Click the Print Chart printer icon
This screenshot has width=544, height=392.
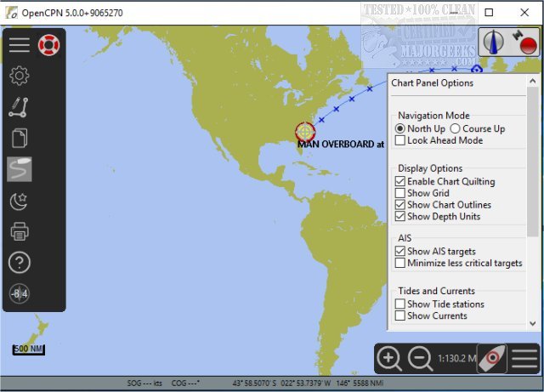pyautogui.click(x=20, y=231)
